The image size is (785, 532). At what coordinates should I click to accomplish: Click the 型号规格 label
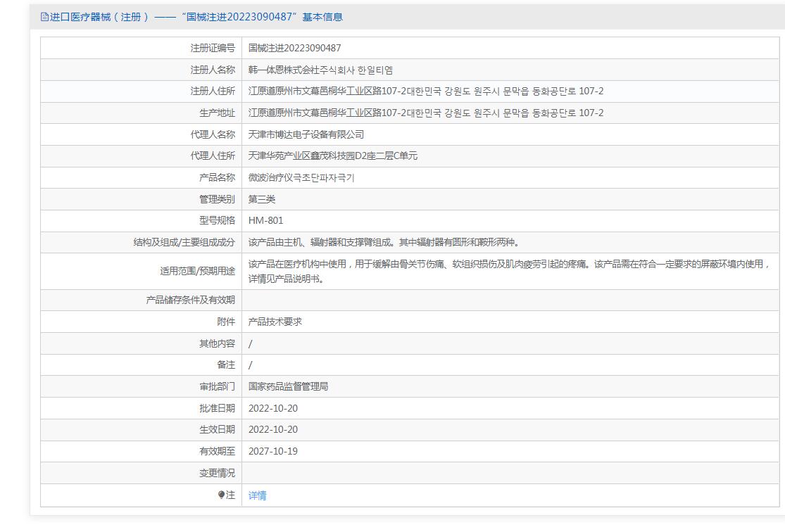217,220
